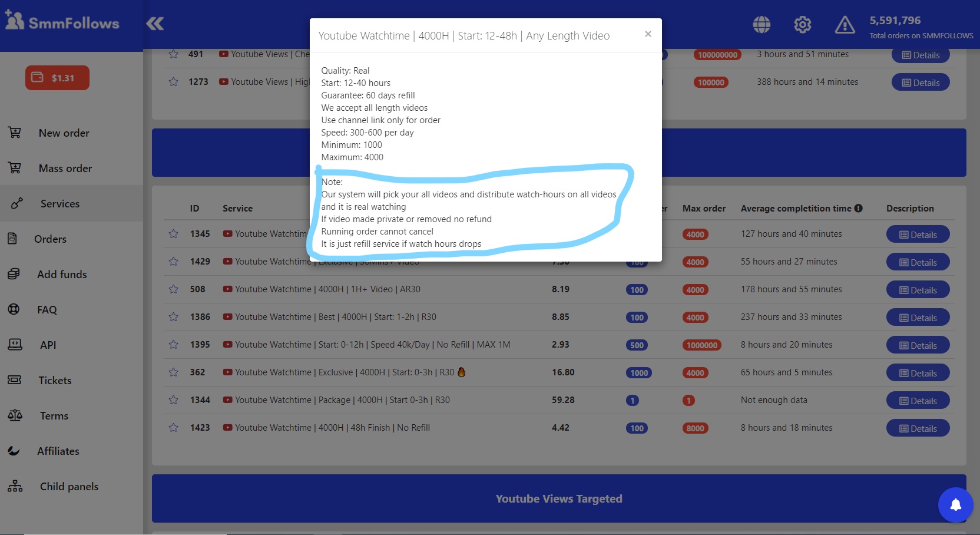The height and width of the screenshot is (535, 980).
Task: Favorite service 491 with the star
Action: point(173,54)
